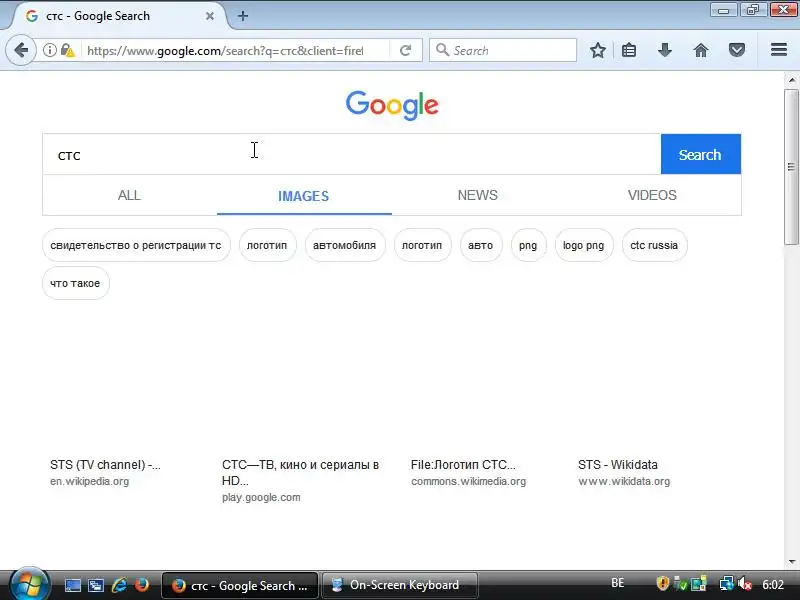This screenshot has height=600, width=800.
Task: Click Show Desktop icon in quick launch
Action: (72, 585)
